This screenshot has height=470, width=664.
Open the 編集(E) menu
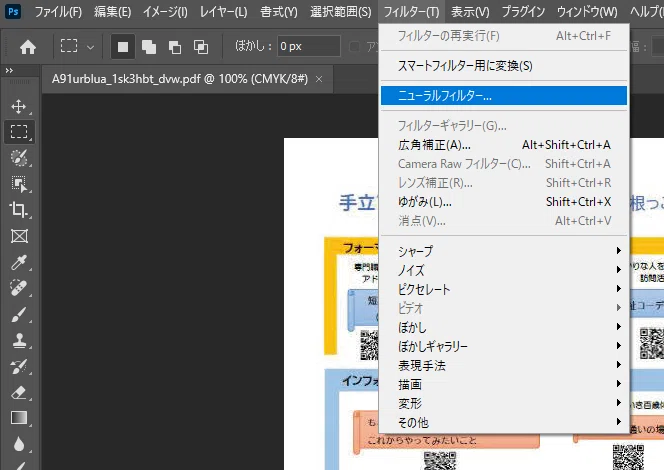pos(112,11)
